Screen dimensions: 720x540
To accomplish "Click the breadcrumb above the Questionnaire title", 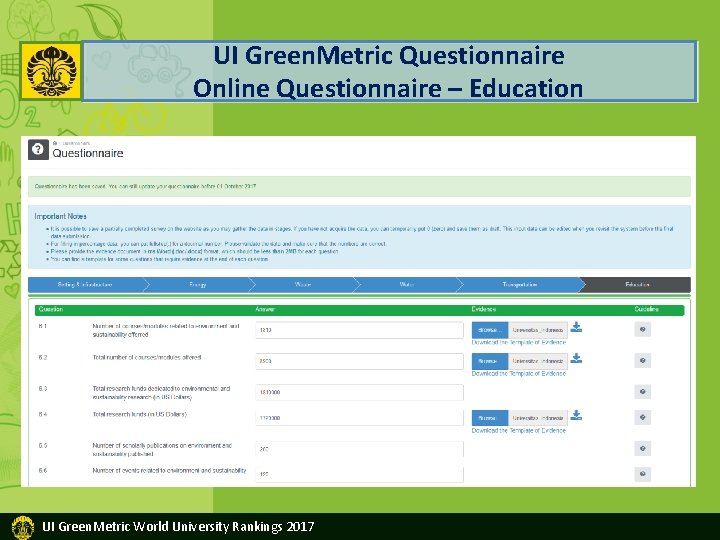I will tap(72, 143).
